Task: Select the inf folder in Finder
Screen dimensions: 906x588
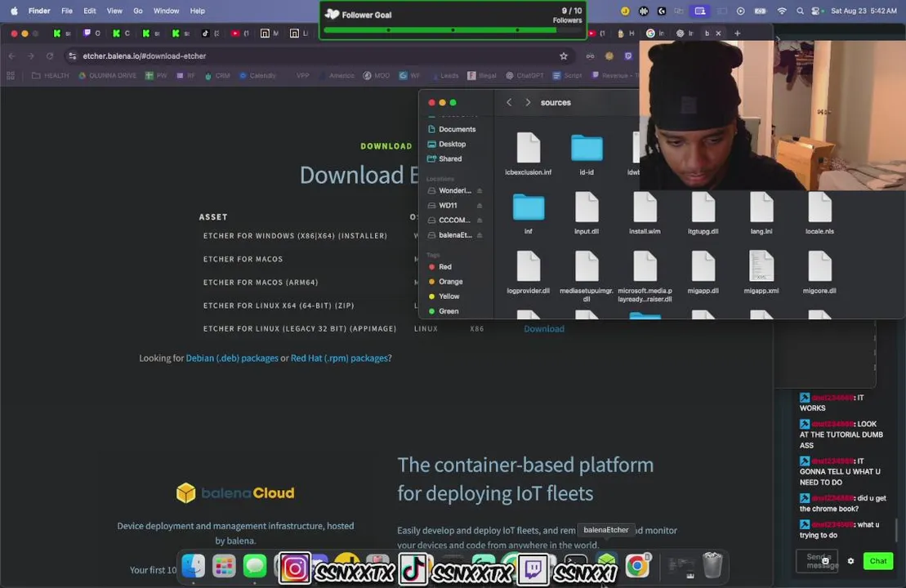Action: pos(528,212)
